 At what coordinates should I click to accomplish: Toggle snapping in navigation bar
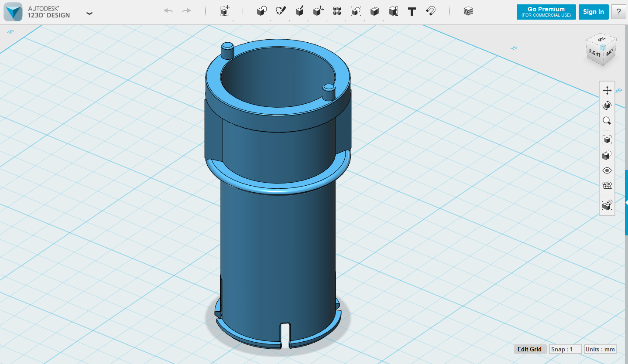coord(607,205)
